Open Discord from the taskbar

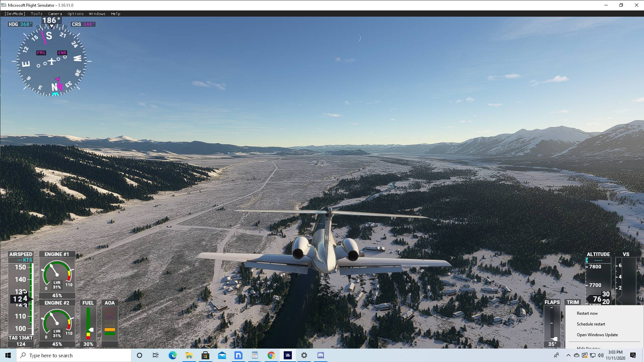coord(320,355)
